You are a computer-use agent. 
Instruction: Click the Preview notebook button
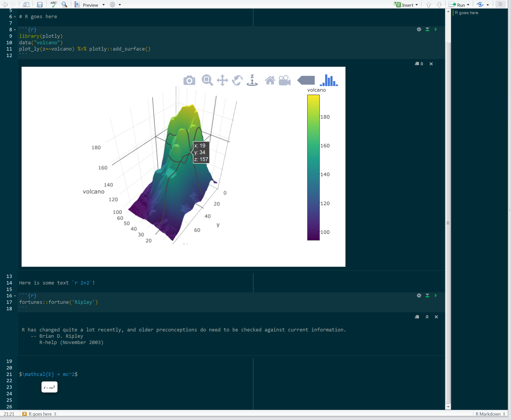[87, 5]
